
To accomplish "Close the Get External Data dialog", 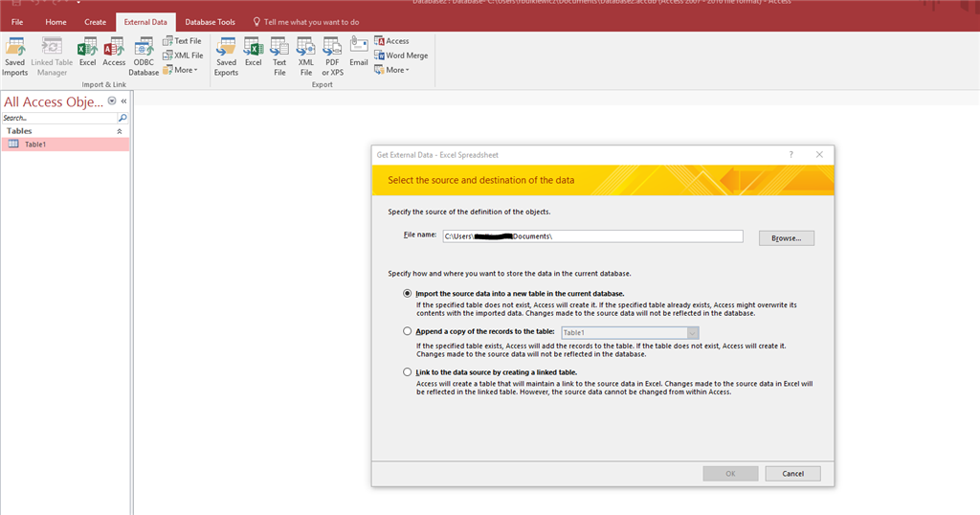I will tap(819, 154).
